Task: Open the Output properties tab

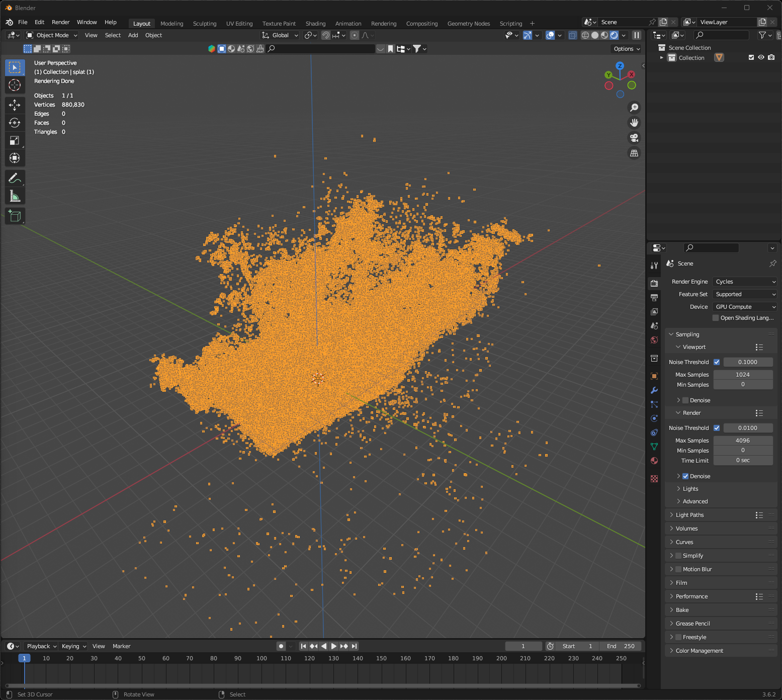Action: coord(654,298)
